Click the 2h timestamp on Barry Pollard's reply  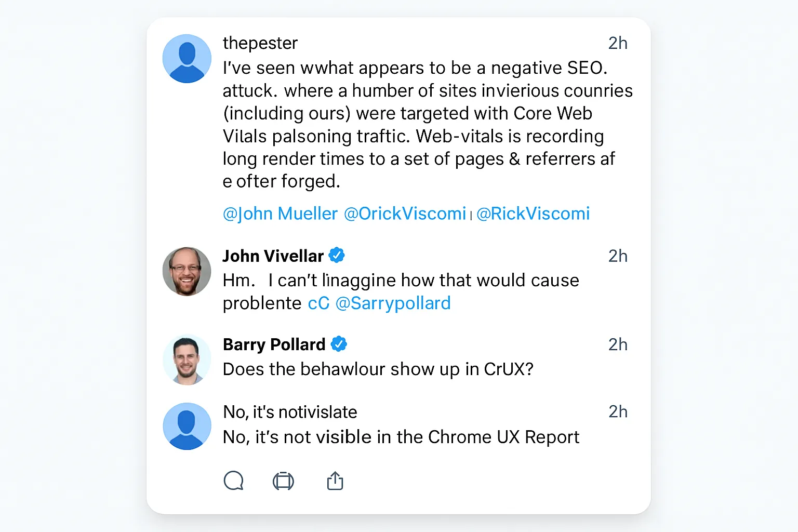618,344
